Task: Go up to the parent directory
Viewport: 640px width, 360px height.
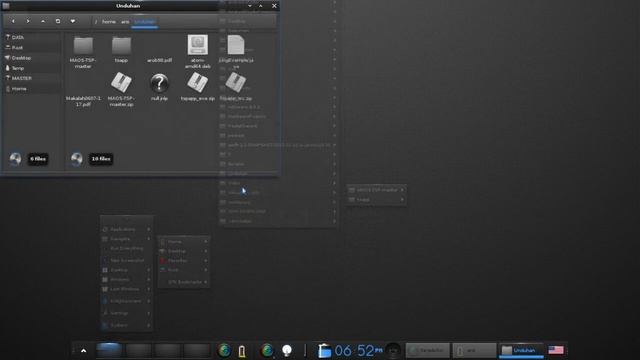Action: point(43,21)
